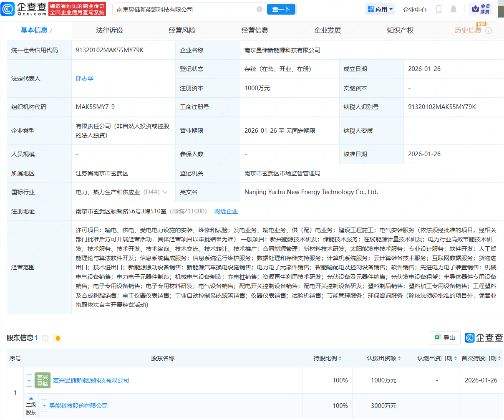
Task: Expand the 昱能科技股份有限公司 shareholder row
Action: (x=44, y=406)
